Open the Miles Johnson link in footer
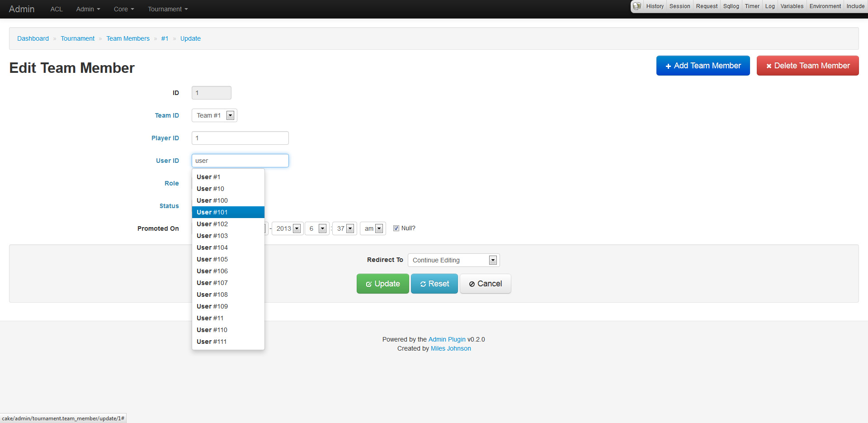 pos(451,348)
